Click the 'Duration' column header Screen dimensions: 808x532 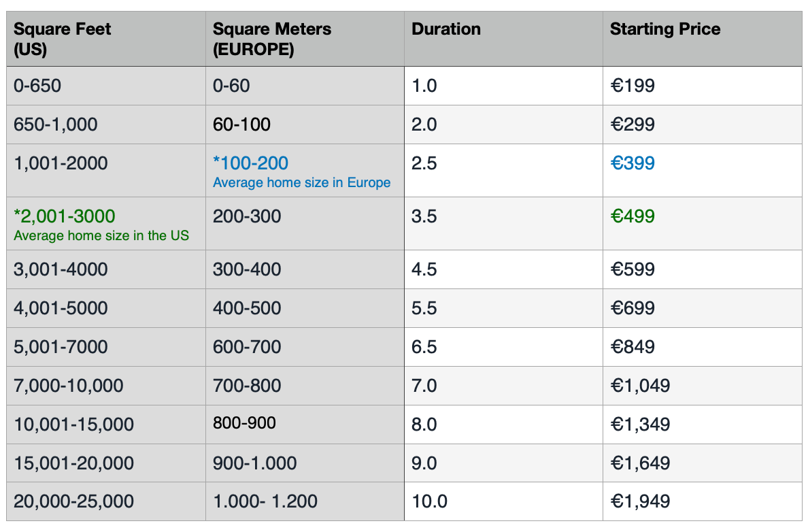503,39
